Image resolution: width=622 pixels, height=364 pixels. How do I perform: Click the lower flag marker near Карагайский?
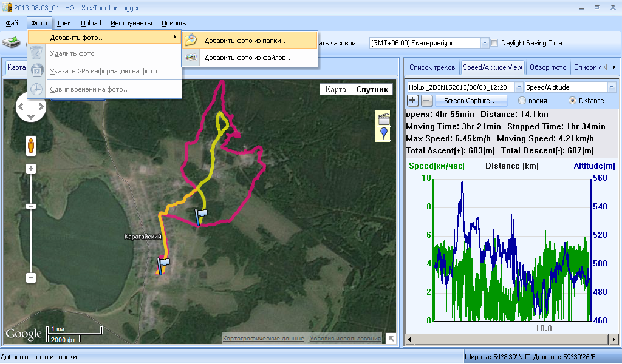[163, 266]
